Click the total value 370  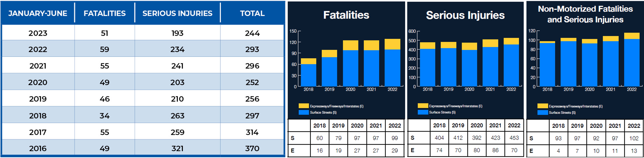[x=252, y=148]
